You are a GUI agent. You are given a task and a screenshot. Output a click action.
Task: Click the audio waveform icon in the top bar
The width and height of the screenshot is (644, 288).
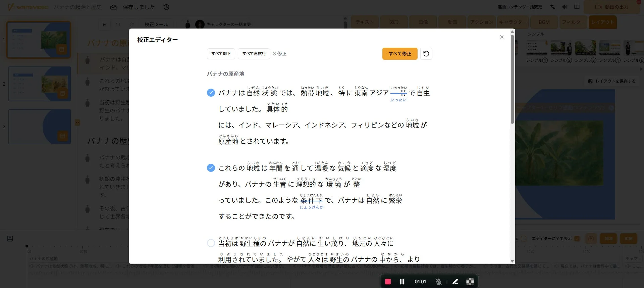pos(565,7)
